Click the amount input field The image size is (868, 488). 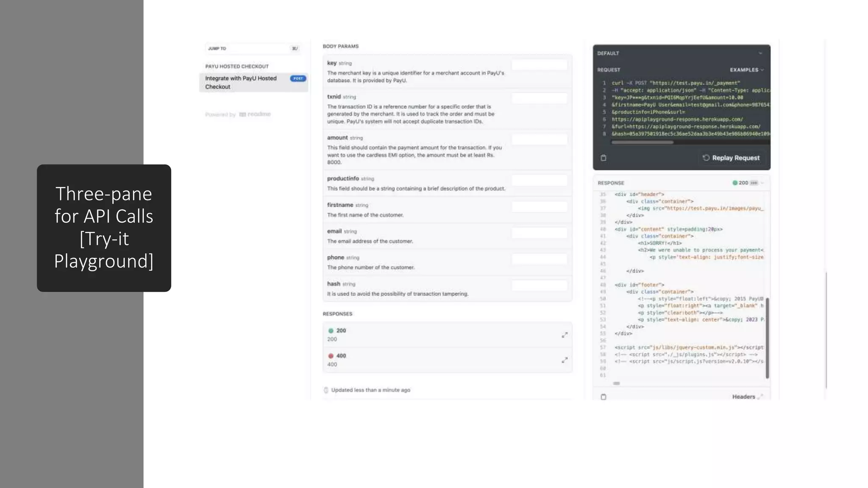[x=539, y=139]
